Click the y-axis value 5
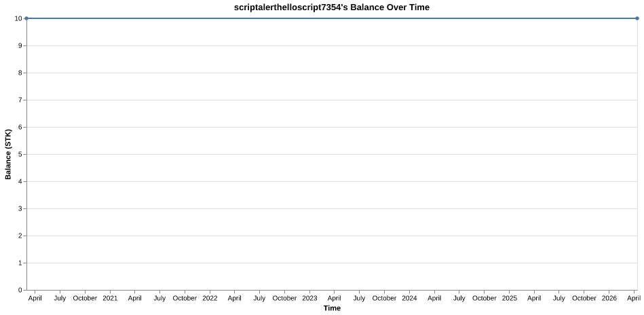 20,154
